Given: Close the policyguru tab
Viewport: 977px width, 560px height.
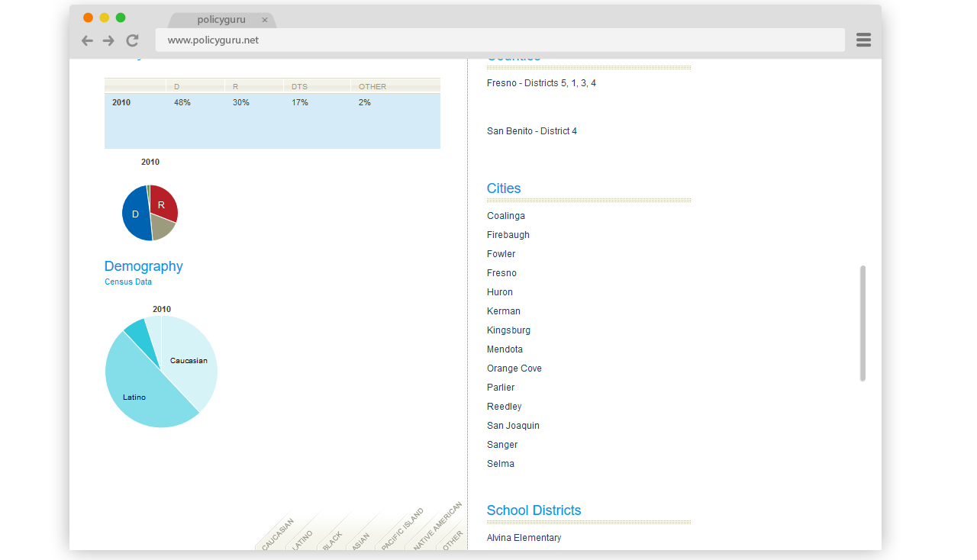Looking at the screenshot, I should 265,21.
